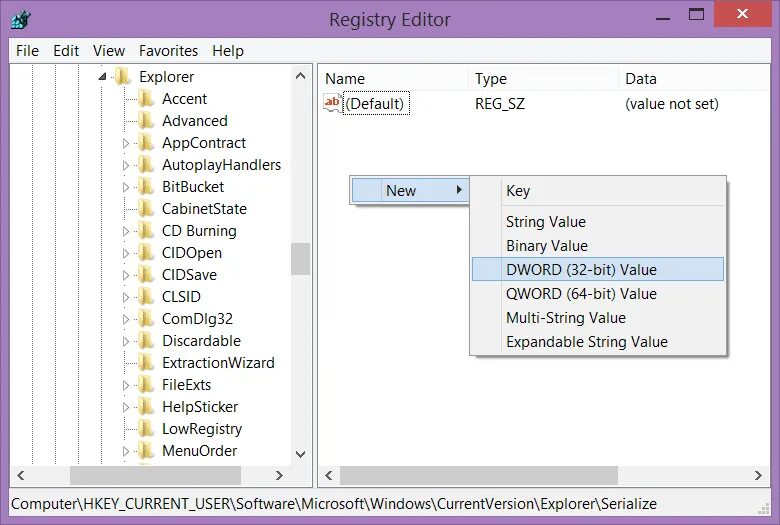Image resolution: width=780 pixels, height=525 pixels.
Task: Click the values pane scroll right arrow
Action: [x=758, y=475]
